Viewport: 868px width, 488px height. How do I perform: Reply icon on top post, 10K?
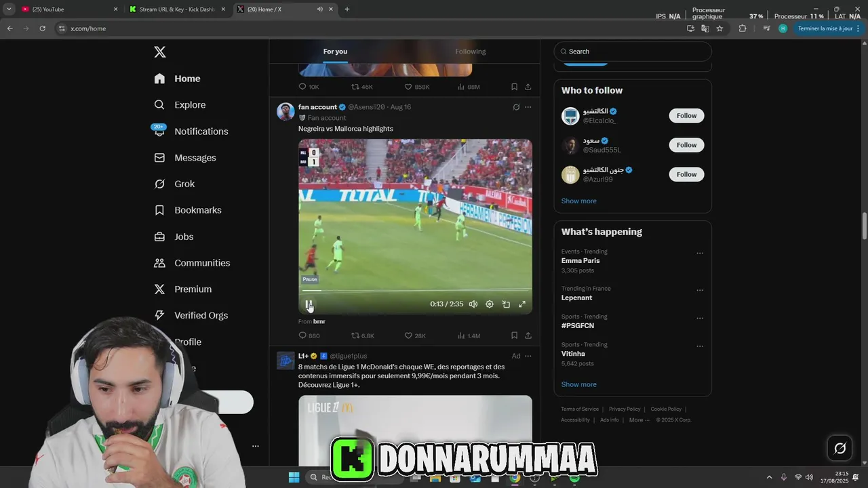coord(309,87)
